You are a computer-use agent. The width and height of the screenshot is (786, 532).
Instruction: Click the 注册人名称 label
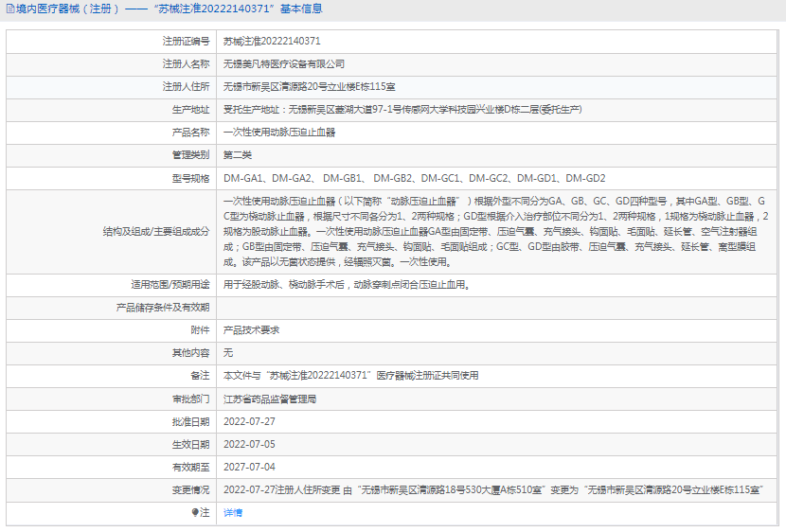point(186,64)
